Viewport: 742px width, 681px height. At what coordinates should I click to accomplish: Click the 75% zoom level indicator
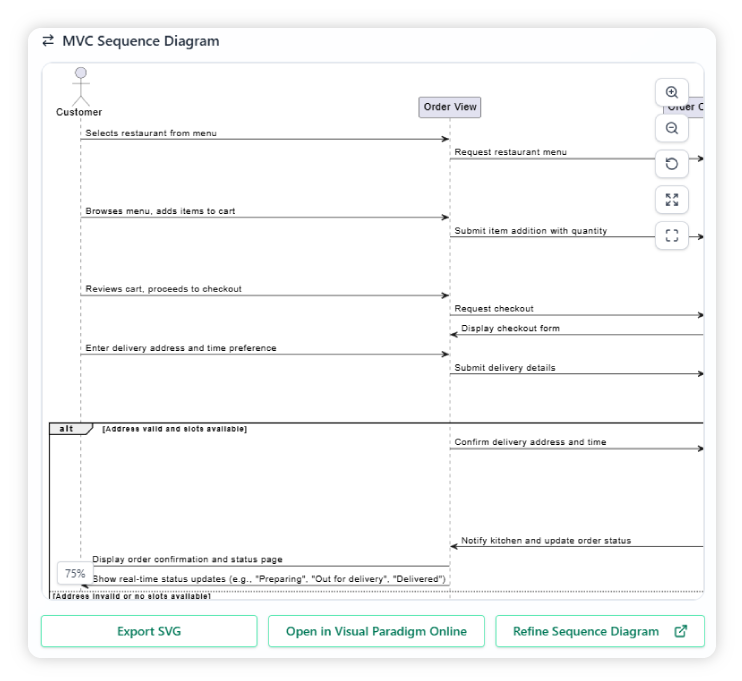(75, 573)
